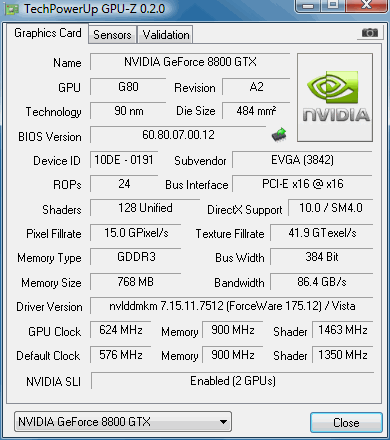Click the Default Clock field 576 MHz
The image size is (390, 440).
[121, 355]
